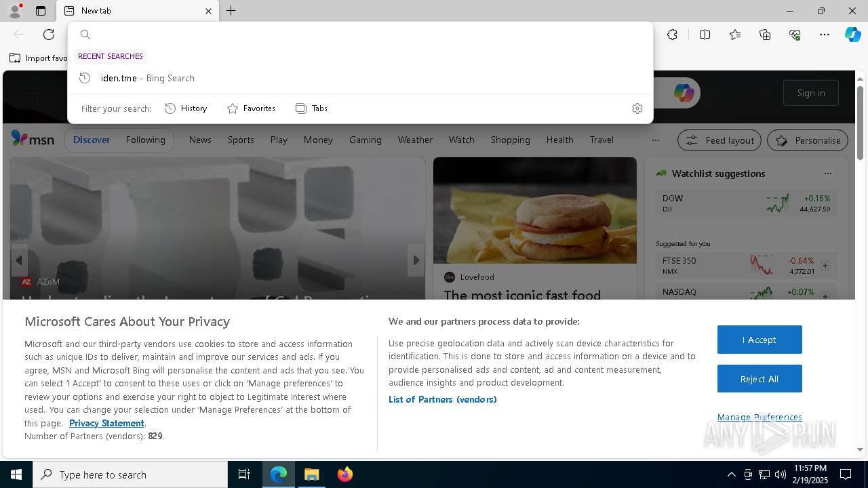This screenshot has height=488, width=868.
Task: Open the volume control tray icon
Action: pos(780,474)
